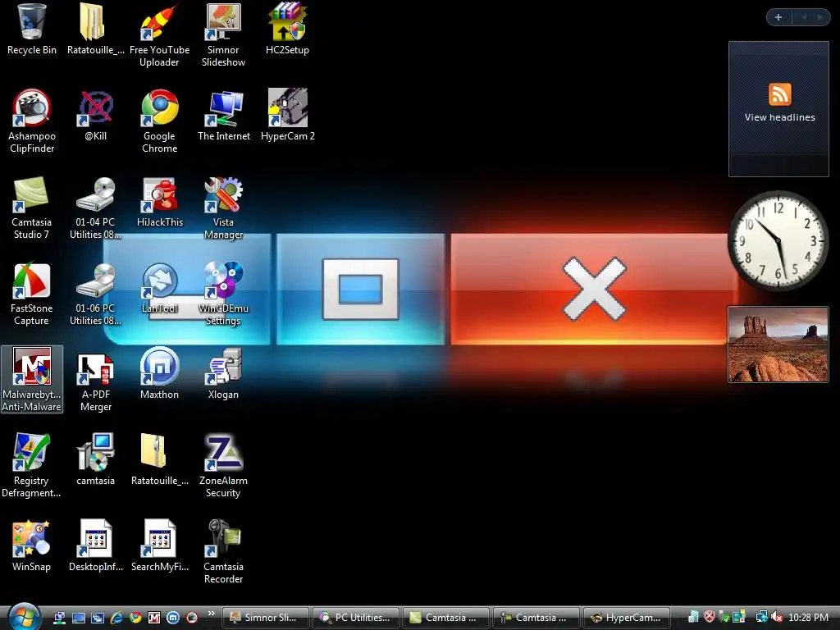Launch Chrome from Quick Launch bar
The image size is (840, 630).
pyautogui.click(x=135, y=618)
